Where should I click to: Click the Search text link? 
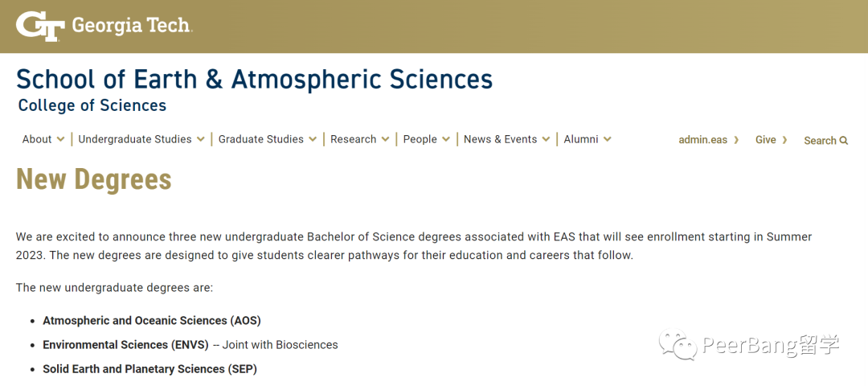click(x=820, y=141)
